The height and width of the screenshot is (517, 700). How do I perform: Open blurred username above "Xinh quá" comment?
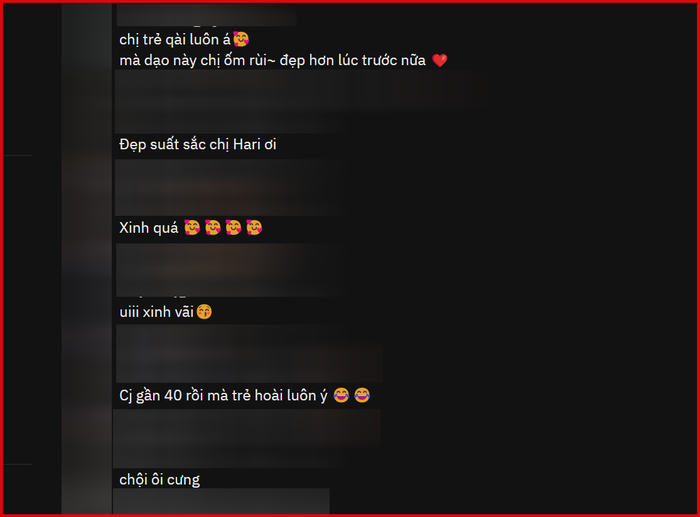tap(231, 188)
